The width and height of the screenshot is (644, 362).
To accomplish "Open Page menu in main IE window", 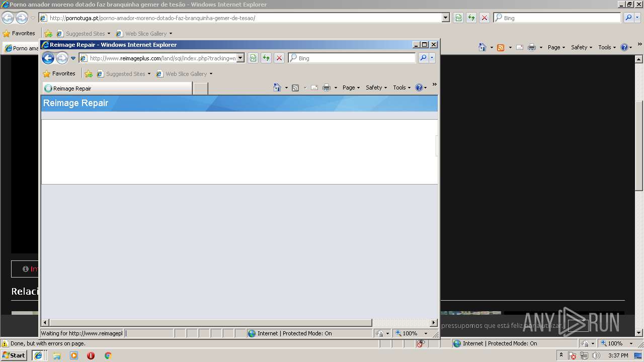I will pos(556,47).
